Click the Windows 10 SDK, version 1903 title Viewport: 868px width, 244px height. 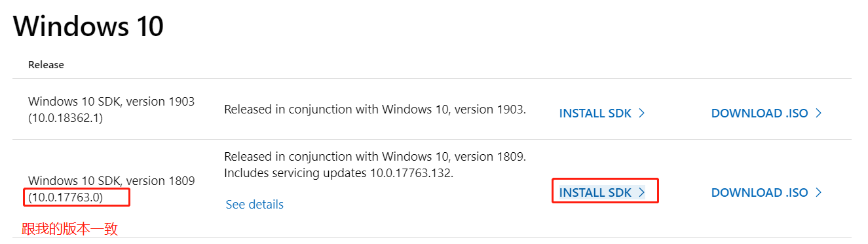click(111, 102)
